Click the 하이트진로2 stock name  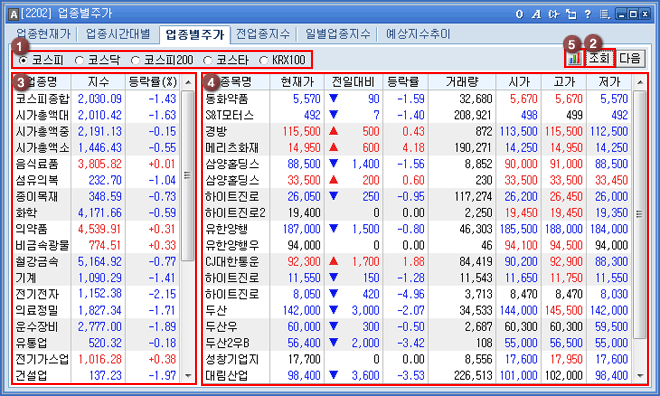pos(235,213)
